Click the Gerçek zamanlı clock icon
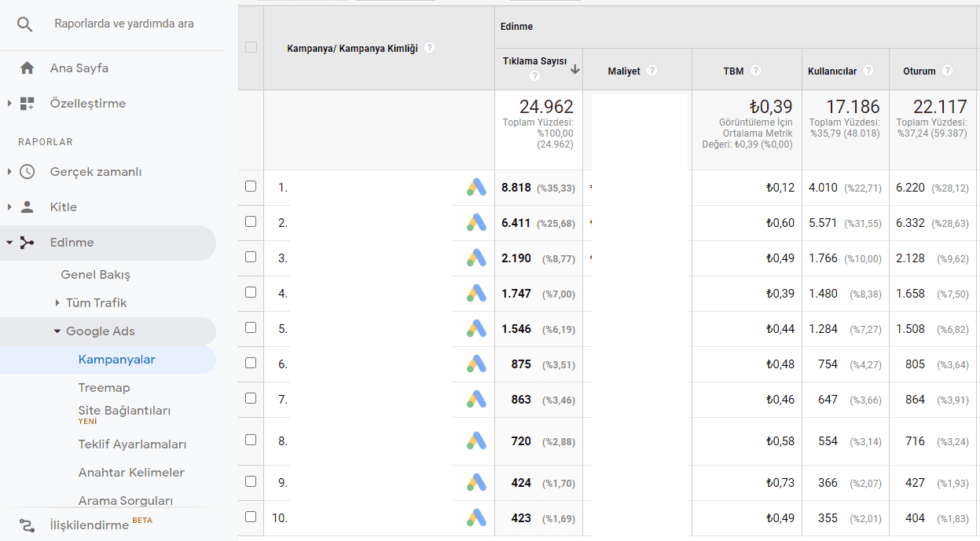This screenshot has height=541, width=980. point(28,172)
